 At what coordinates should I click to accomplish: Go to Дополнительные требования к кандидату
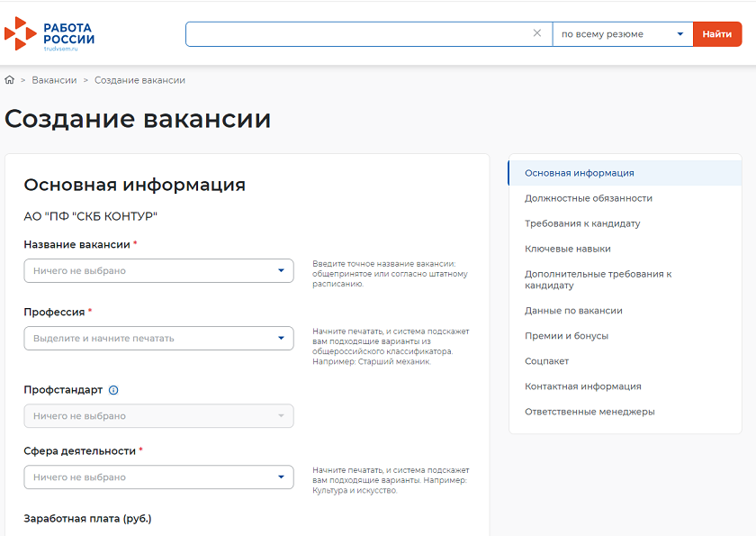[x=598, y=279]
